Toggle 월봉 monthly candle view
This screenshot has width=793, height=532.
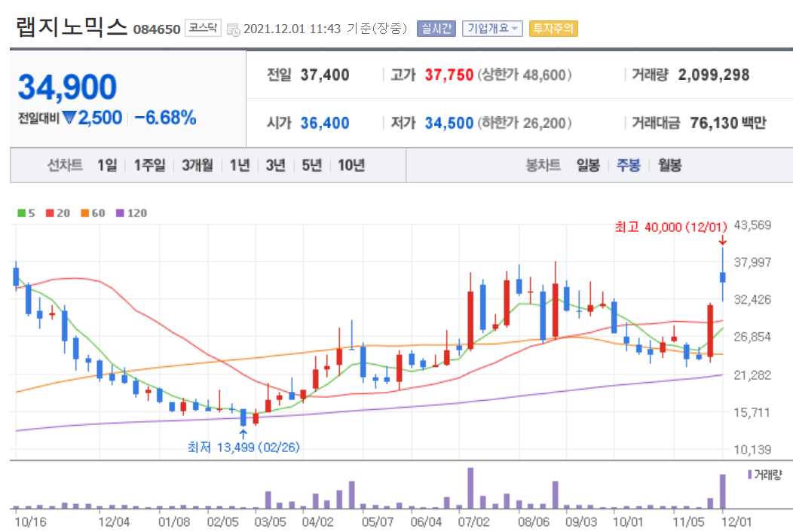pyautogui.click(x=669, y=166)
